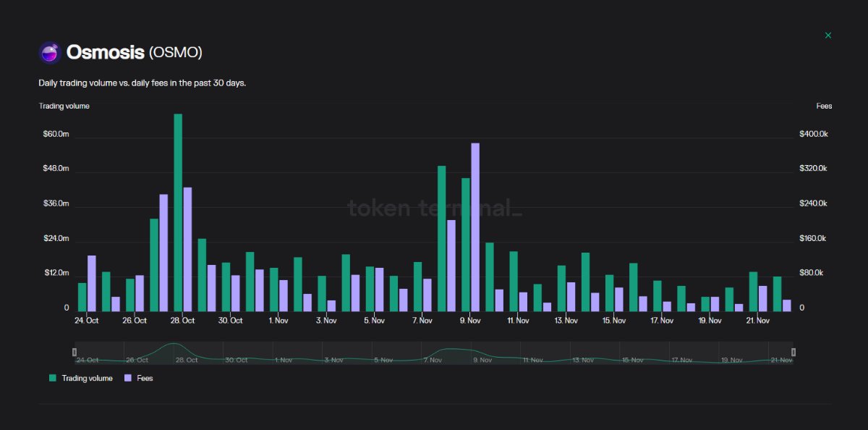Select the 28. Oct fees bar
868x430 pixels.
point(187,250)
